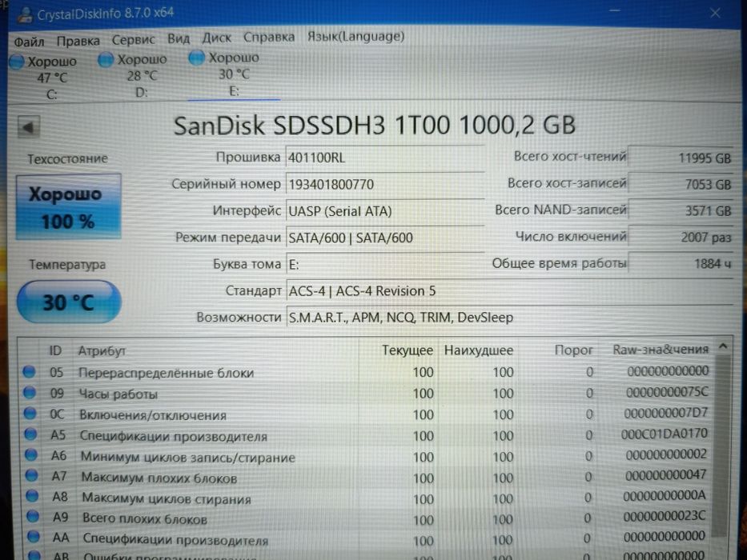Select the Минимум циклов запись/стирание row
This screenshot has width=747, height=560.
pos(367,456)
